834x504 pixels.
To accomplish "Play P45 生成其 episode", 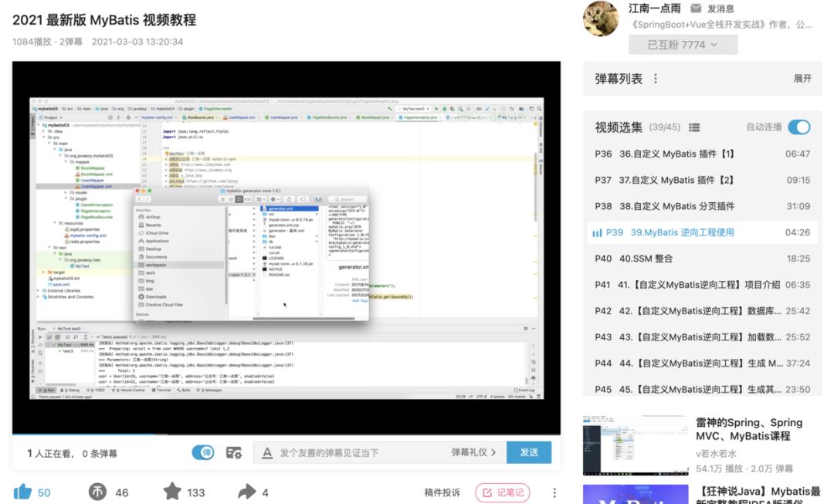I will click(702, 389).
